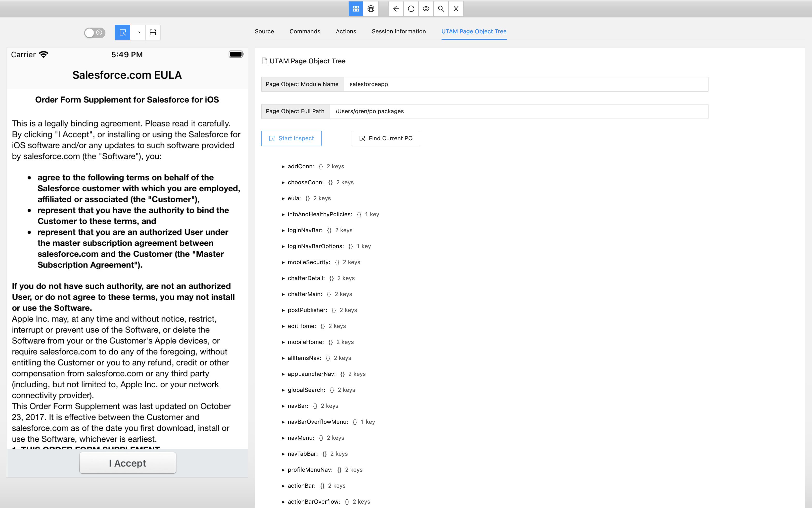
Task: Select the native app mode grid icon
Action: pyautogui.click(x=356, y=9)
